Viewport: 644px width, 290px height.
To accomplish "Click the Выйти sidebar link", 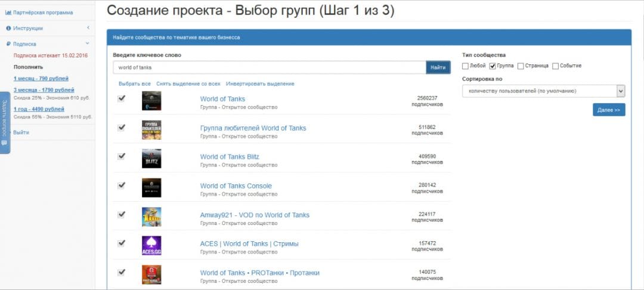I will click(x=21, y=132).
